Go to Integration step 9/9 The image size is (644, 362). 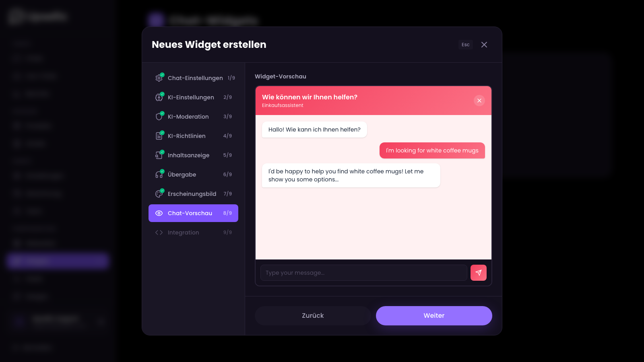[x=184, y=232]
